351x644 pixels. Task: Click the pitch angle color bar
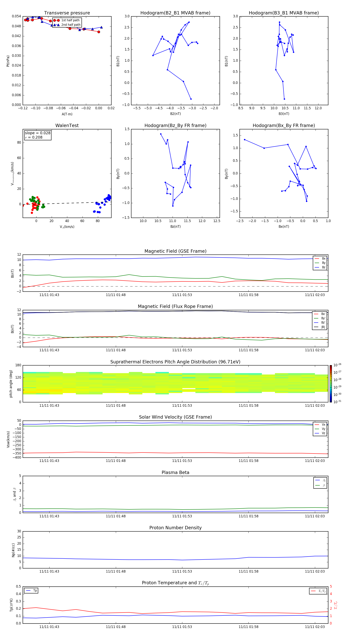(x=331, y=384)
